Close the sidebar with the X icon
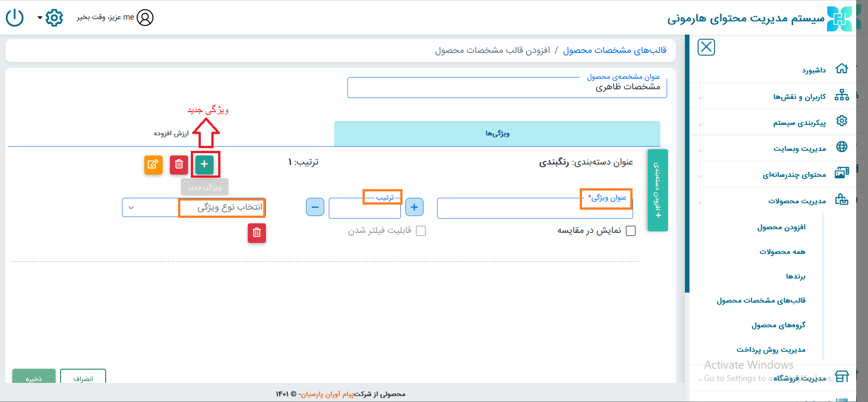The width and height of the screenshot is (868, 402). coord(706,47)
